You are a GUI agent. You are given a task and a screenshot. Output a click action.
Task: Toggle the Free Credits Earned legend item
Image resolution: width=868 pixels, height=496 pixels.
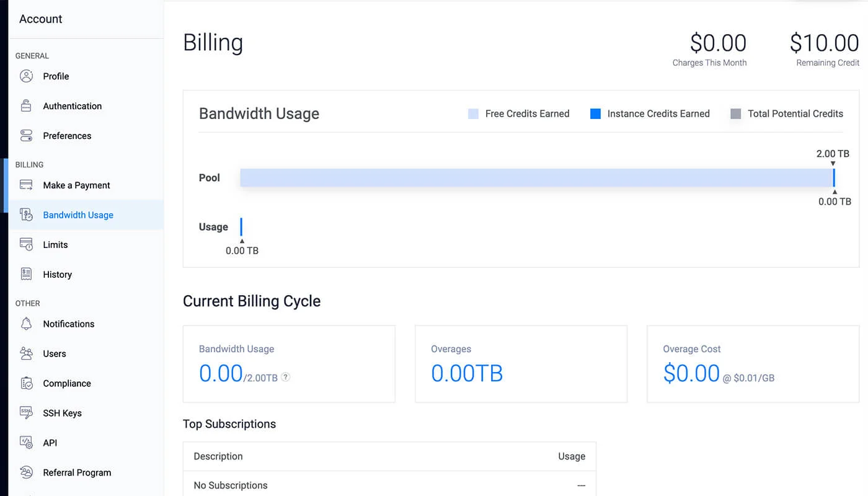519,113
